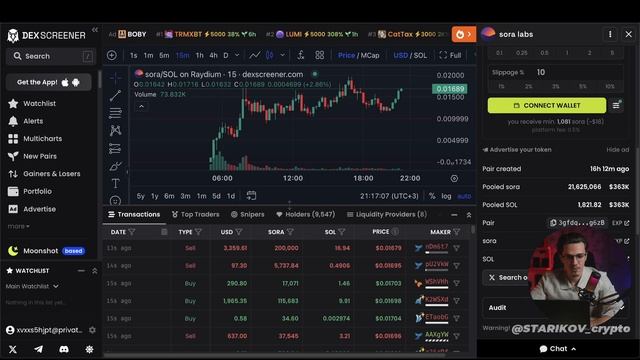Select line chart style icon
The height and width of the screenshot is (360, 640).
click(255, 55)
